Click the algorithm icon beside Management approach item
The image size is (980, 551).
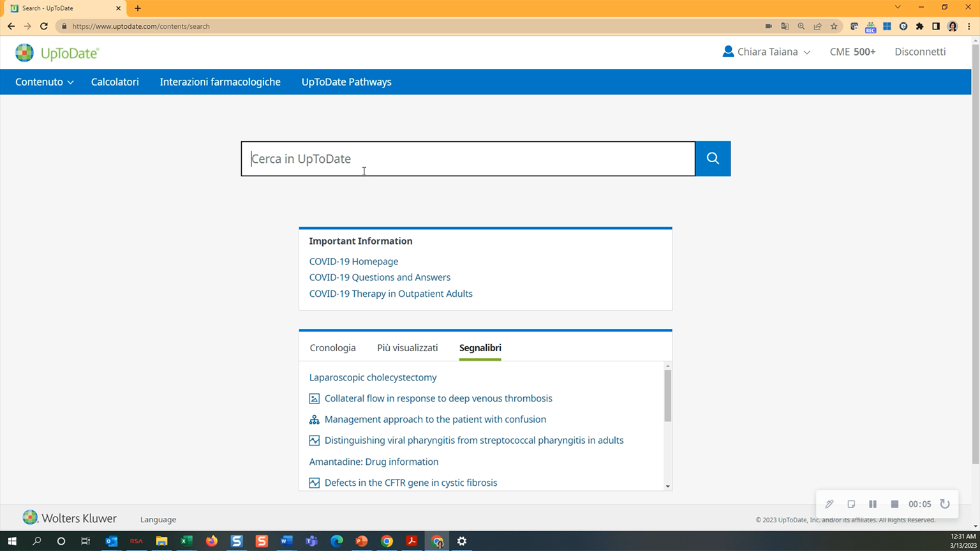click(x=315, y=419)
